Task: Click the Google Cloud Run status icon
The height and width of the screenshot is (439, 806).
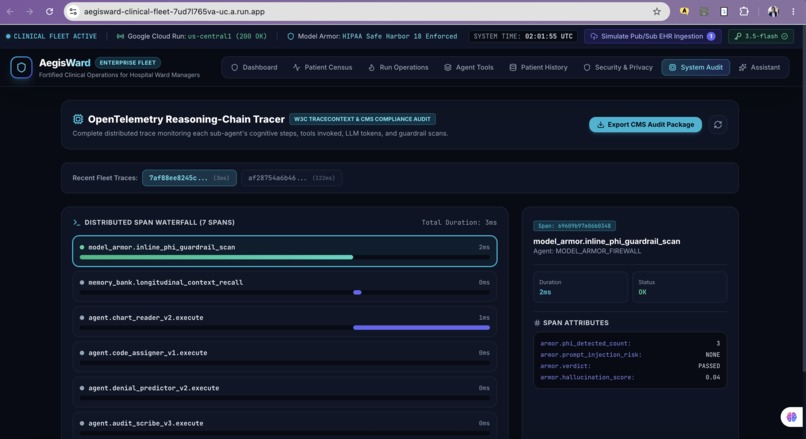Action: [x=120, y=36]
